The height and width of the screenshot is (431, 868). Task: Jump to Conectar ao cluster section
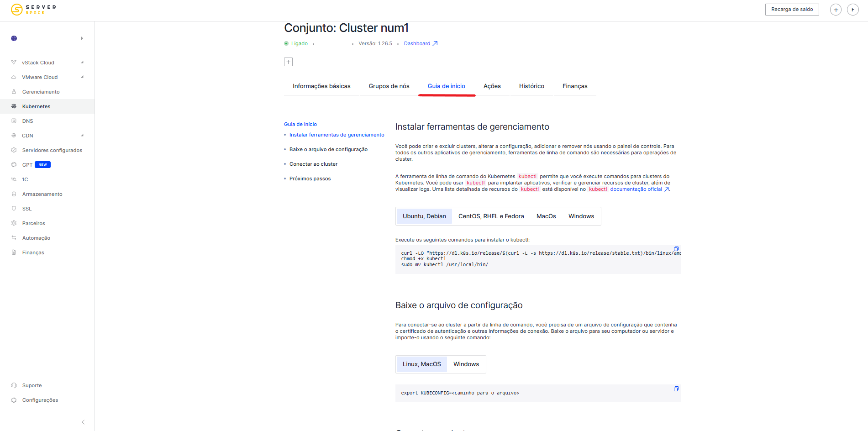(313, 164)
